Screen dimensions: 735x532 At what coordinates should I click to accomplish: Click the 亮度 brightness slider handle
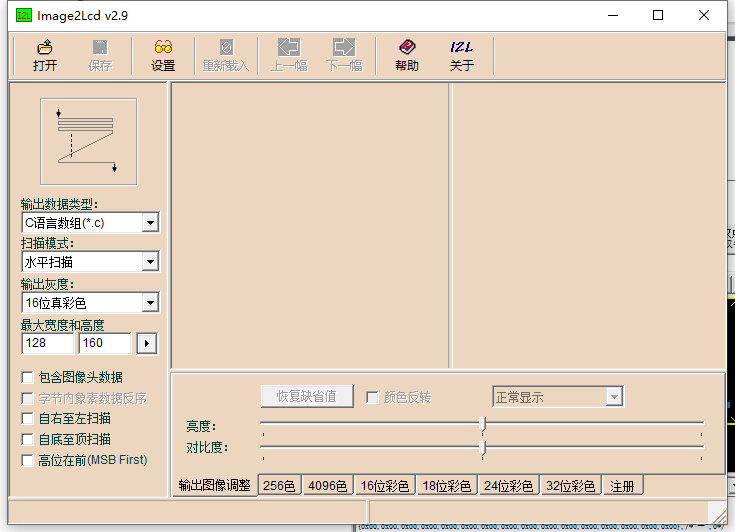click(x=482, y=424)
